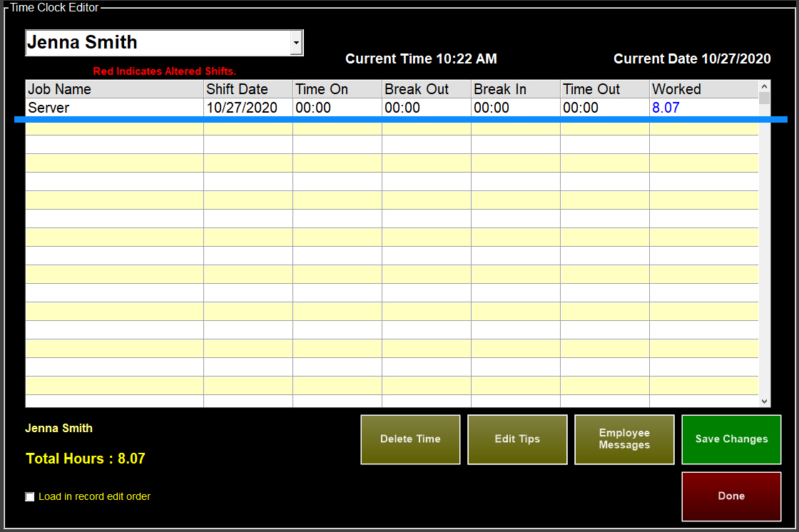Click the Job Name column header
Viewport: 799px width, 532px height.
click(x=114, y=89)
